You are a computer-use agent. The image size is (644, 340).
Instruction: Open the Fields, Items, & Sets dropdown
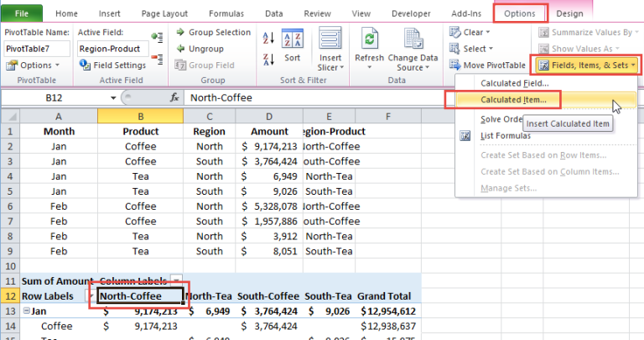tap(587, 65)
